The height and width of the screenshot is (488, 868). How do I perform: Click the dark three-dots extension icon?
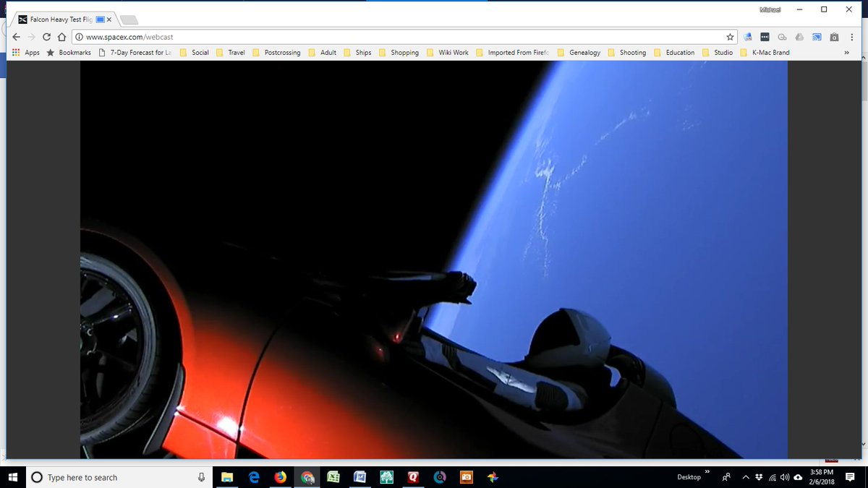(x=765, y=37)
